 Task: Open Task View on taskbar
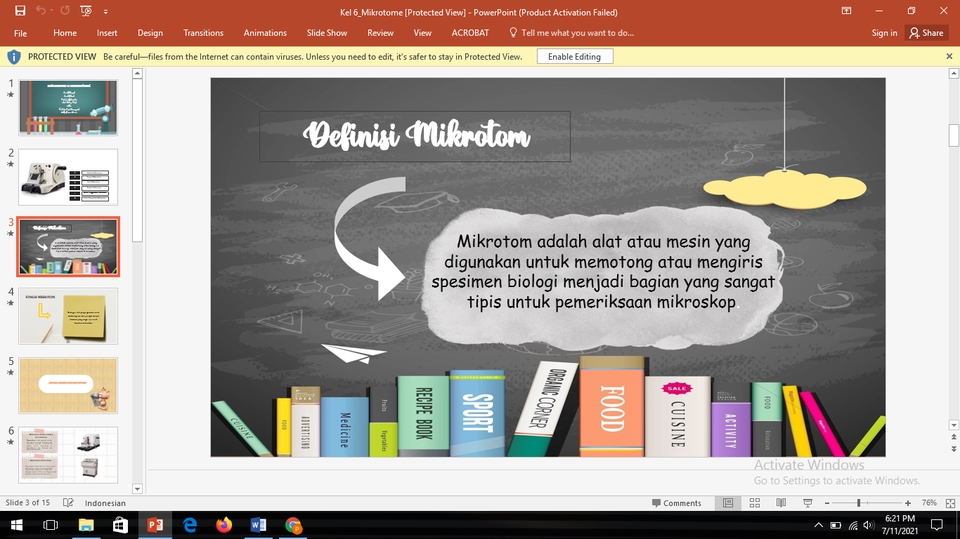pyautogui.click(x=50, y=525)
